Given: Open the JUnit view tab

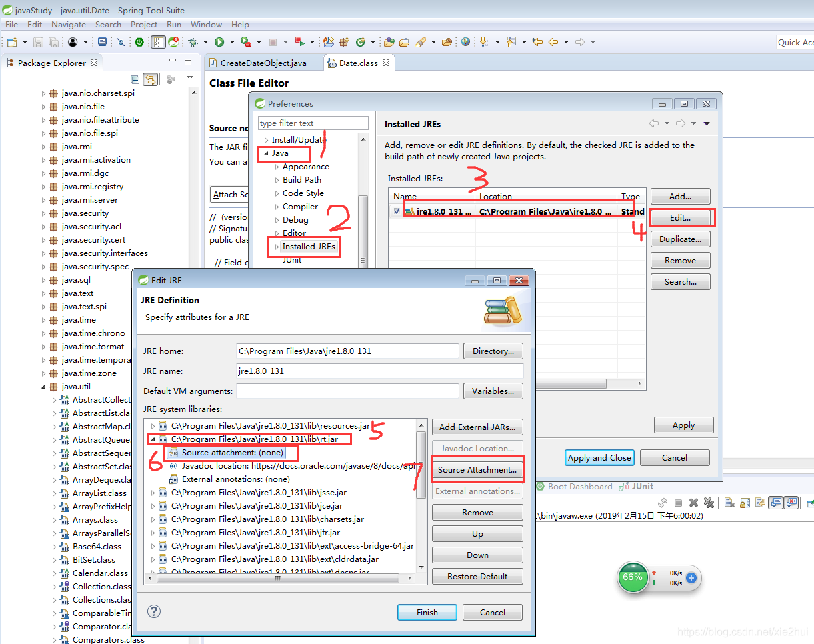Looking at the screenshot, I should (x=637, y=487).
